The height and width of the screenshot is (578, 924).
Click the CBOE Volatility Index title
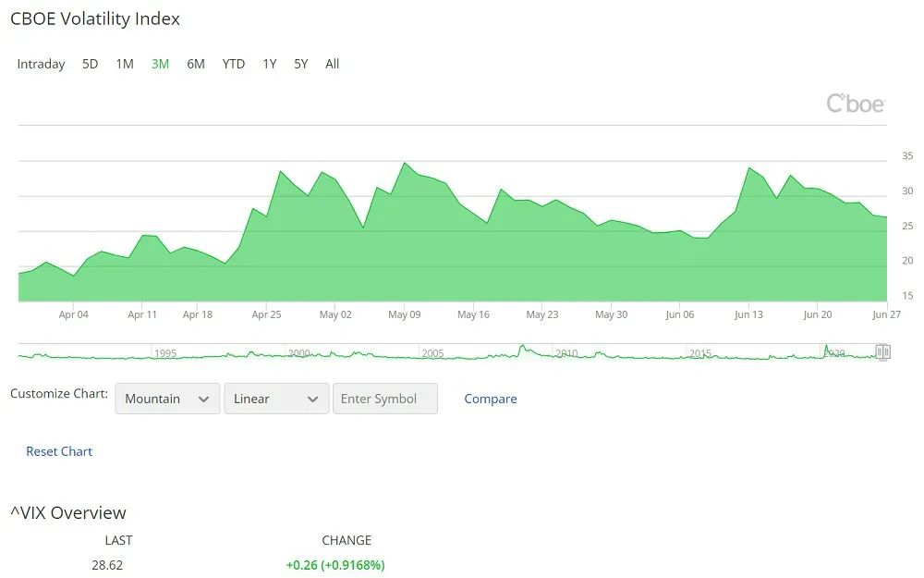[95, 18]
